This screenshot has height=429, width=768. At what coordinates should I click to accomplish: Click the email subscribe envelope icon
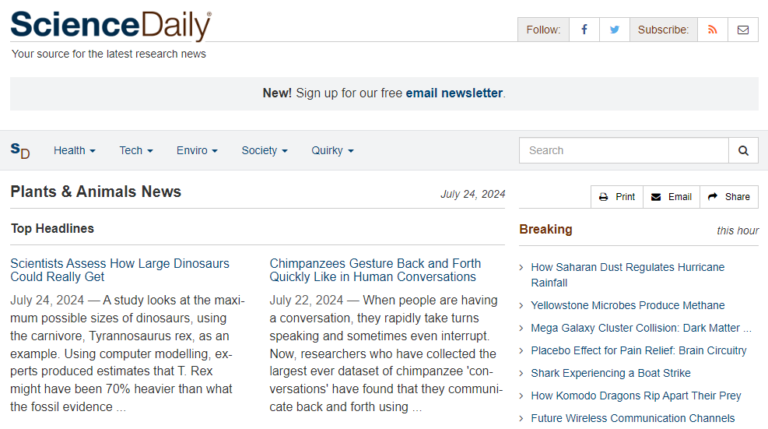742,30
